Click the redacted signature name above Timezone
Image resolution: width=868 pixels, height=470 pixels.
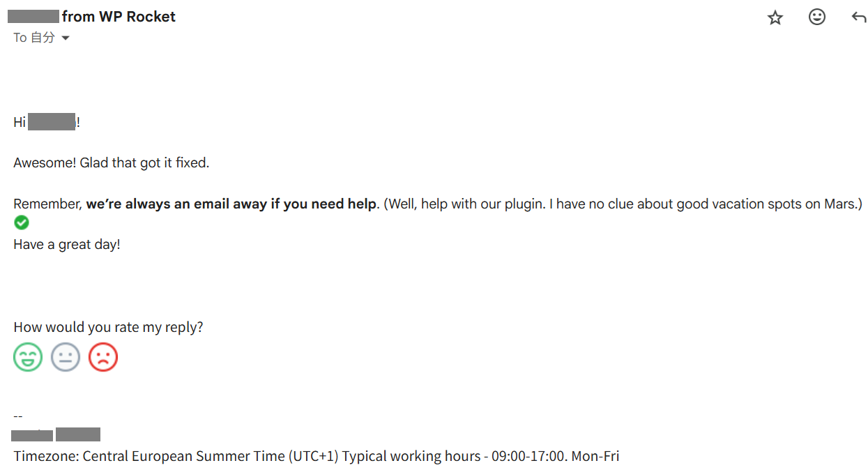(x=56, y=435)
